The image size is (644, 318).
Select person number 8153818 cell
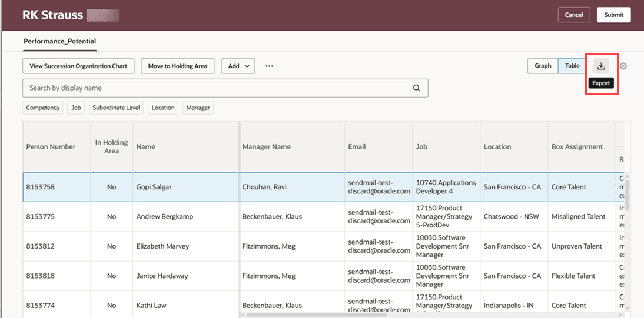57,276
